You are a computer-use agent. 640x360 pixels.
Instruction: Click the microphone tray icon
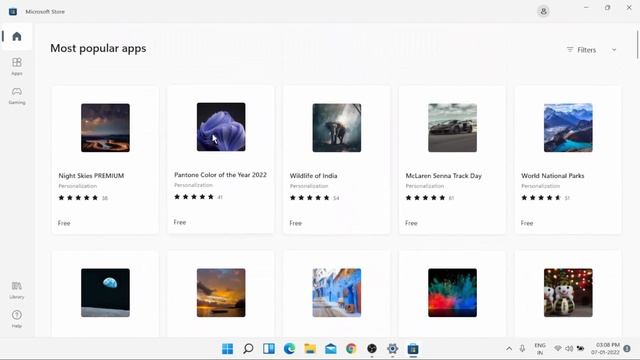pos(522,349)
